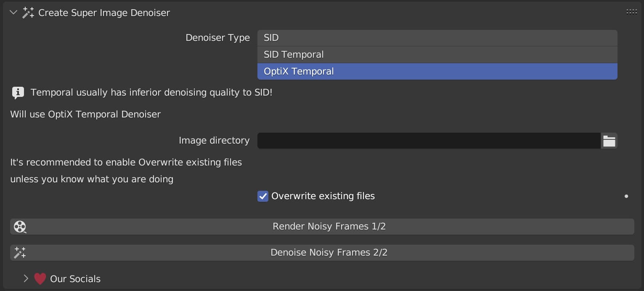Click the sparkles icon beside Create Super Image Denoiser
The width and height of the screenshot is (644, 291).
click(28, 12)
